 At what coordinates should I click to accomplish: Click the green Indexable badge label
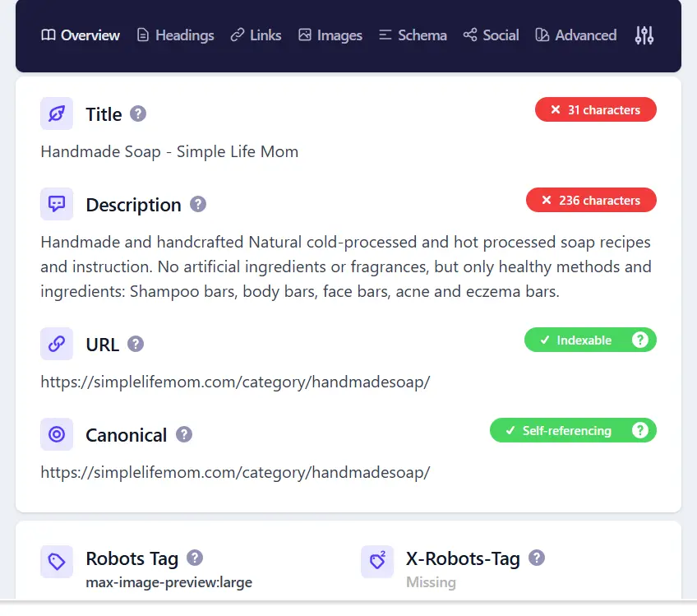click(x=584, y=340)
